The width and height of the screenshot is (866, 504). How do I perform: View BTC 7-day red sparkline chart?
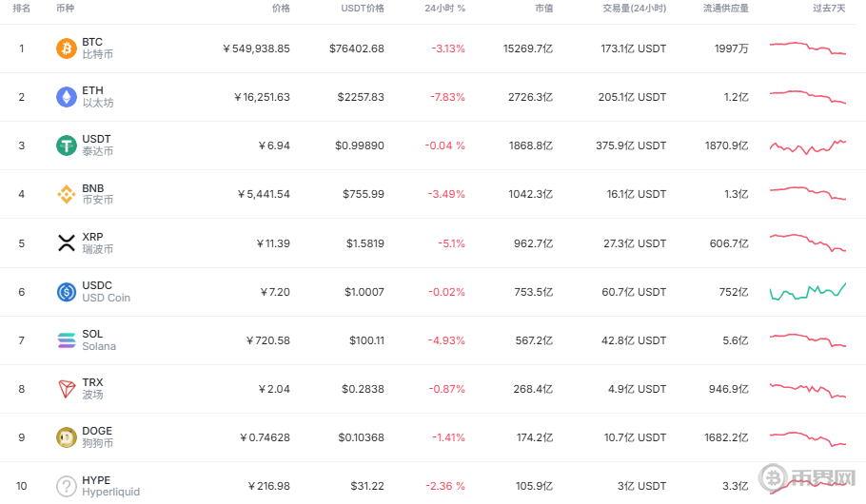pos(807,48)
